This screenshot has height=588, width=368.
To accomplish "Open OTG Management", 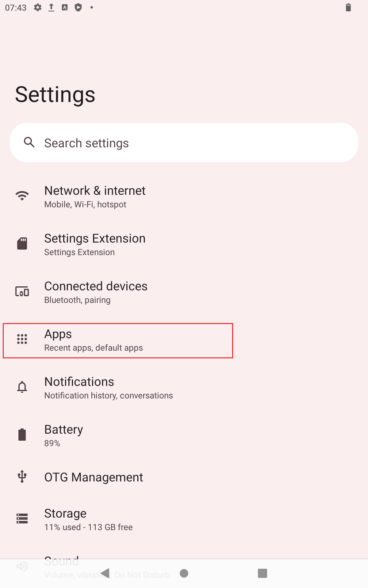I will coord(94,477).
